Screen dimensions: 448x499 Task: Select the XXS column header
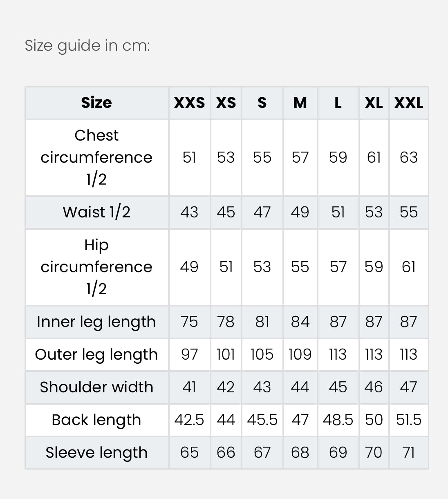189,103
